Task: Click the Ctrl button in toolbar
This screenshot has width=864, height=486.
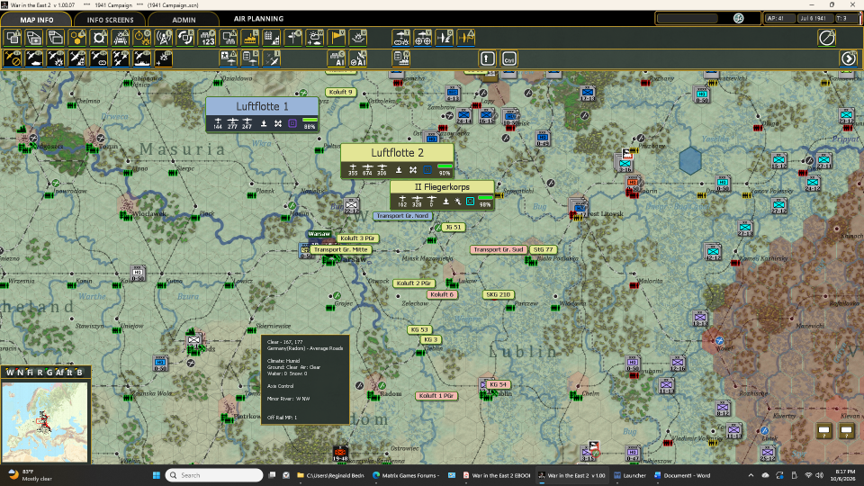Action: click(x=509, y=58)
